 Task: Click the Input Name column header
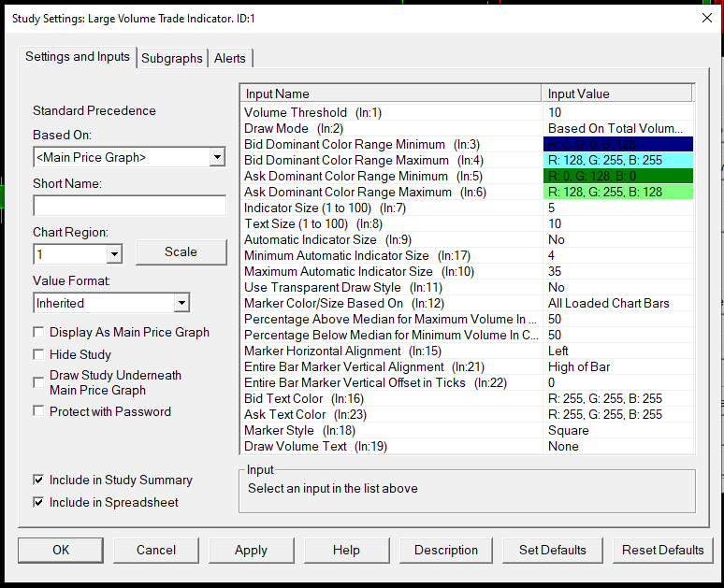pos(391,93)
